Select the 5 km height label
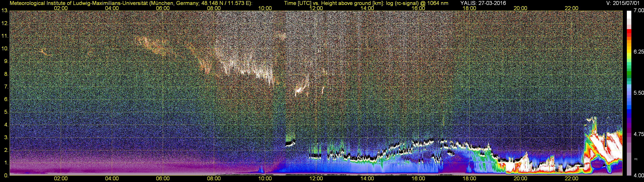Image resolution: width=644 pixels, height=182 pixels. pos(6,112)
